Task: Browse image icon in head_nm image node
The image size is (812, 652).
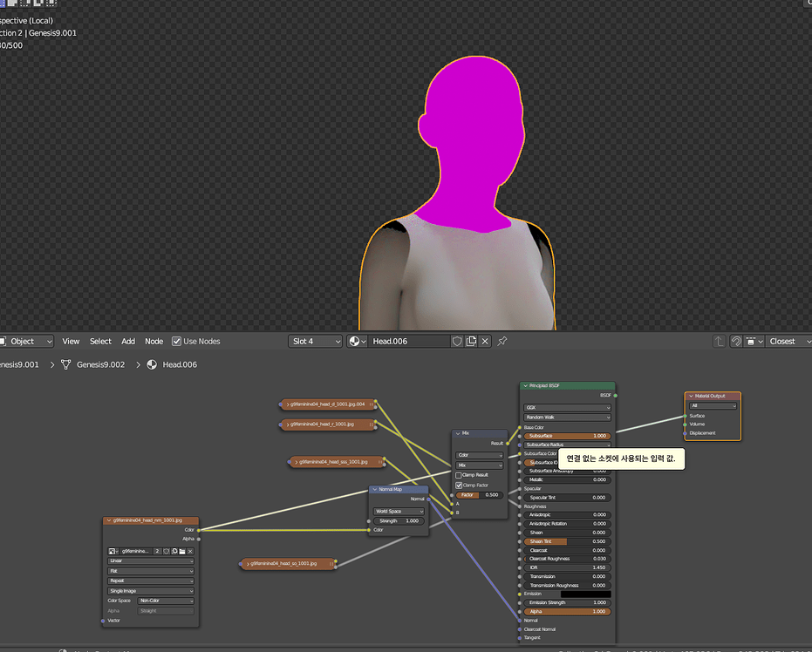Action: click(113, 552)
